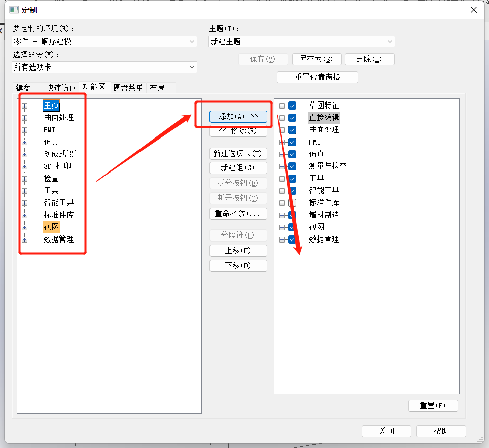Click the 添加(A) >> button
This screenshot has height=448, width=489.
[x=238, y=117]
